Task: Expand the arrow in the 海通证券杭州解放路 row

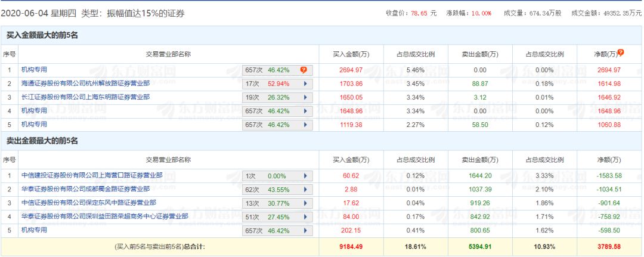Action: 305,84
